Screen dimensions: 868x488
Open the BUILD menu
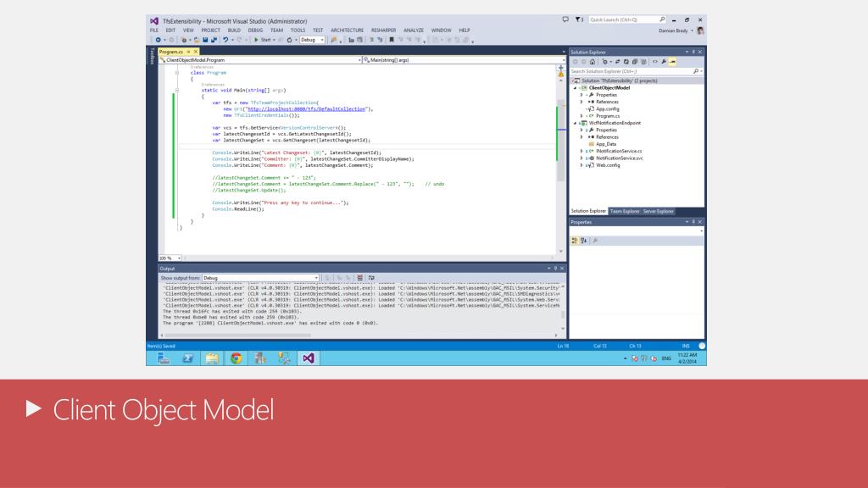234,30
